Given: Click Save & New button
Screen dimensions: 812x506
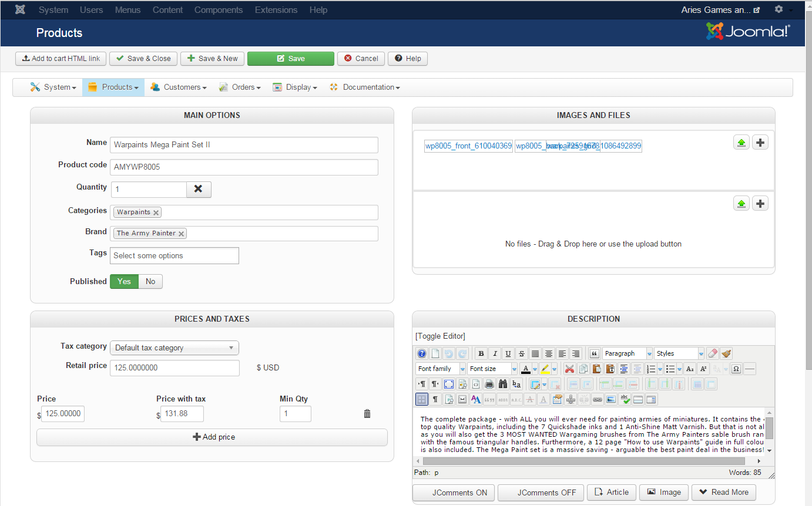Looking at the screenshot, I should pyautogui.click(x=213, y=59).
